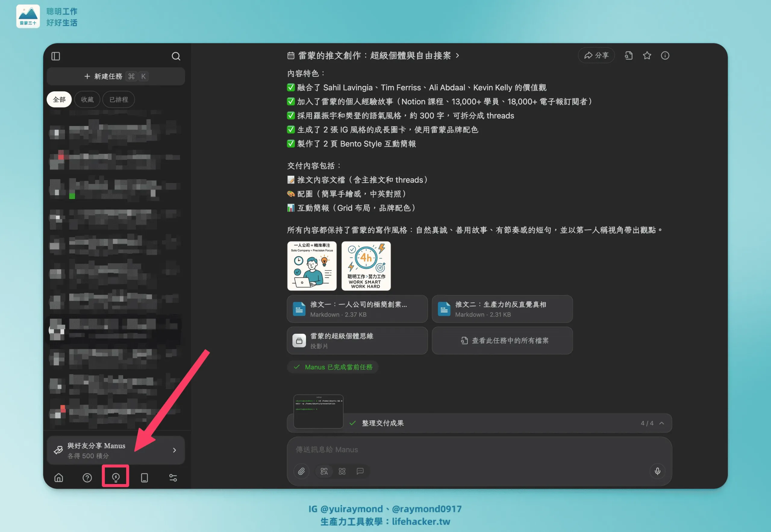Open the terminal preview thumbnail
This screenshot has height=532, width=771.
point(318,411)
